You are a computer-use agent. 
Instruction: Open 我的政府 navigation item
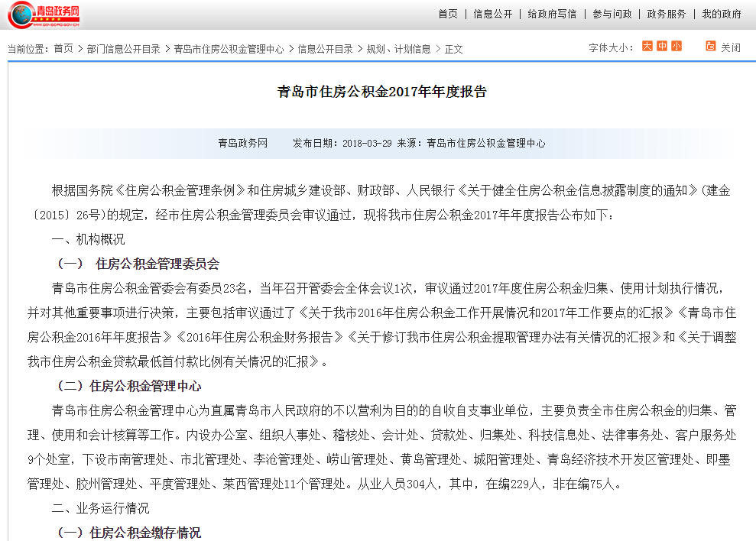click(722, 14)
